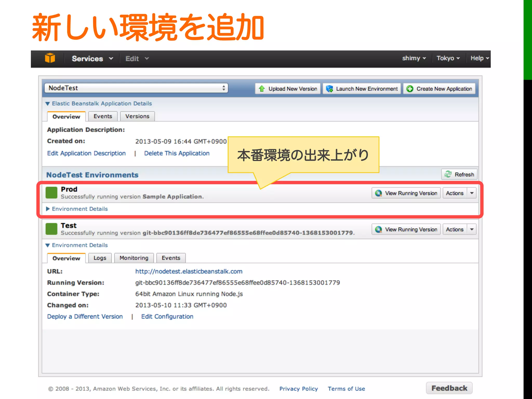Click the Refresh arrows icon
This screenshot has width=532, height=399.
tap(448, 174)
